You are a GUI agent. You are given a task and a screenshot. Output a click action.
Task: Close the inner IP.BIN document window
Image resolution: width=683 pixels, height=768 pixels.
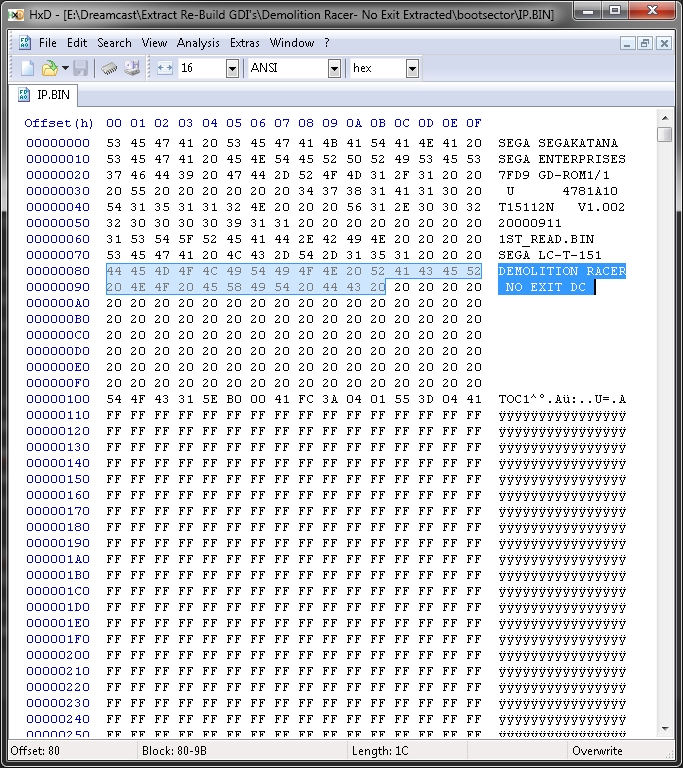(664, 44)
